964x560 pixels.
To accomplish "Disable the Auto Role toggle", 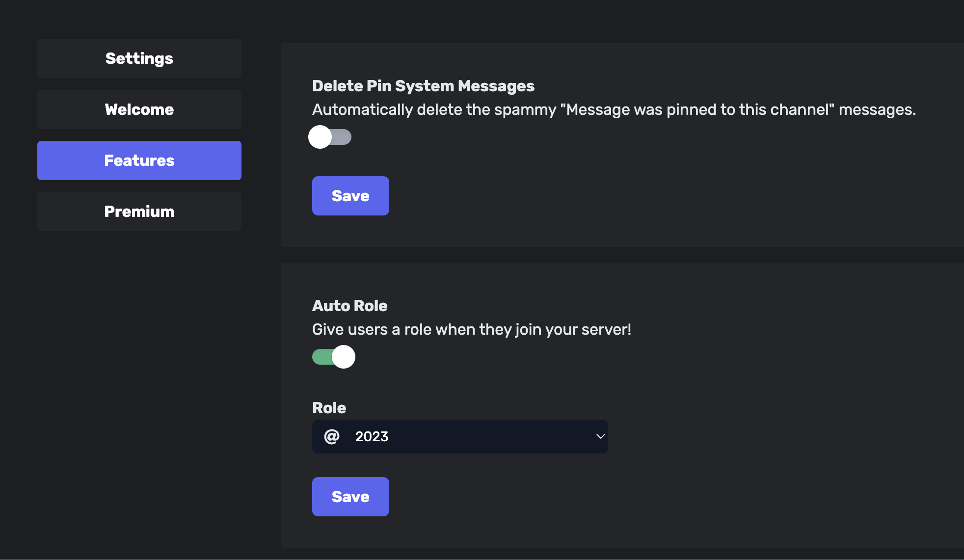I will [x=334, y=357].
